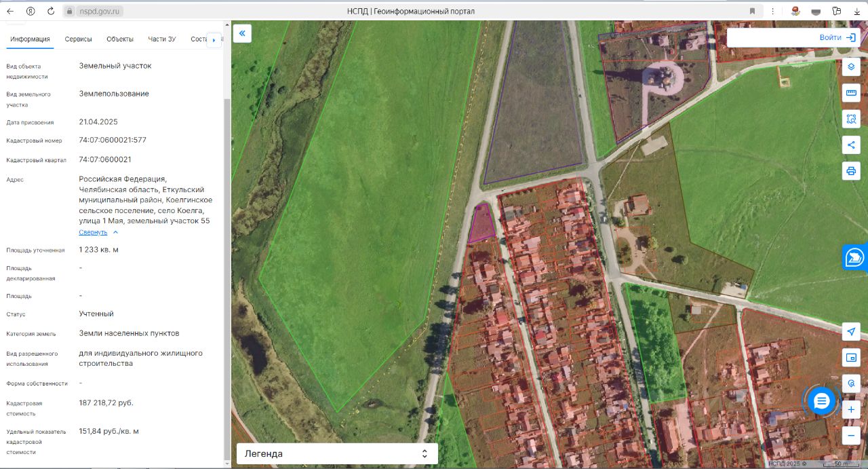The image size is (868, 469).
Task: Click the Свернуть link under the address
Action: click(x=93, y=232)
